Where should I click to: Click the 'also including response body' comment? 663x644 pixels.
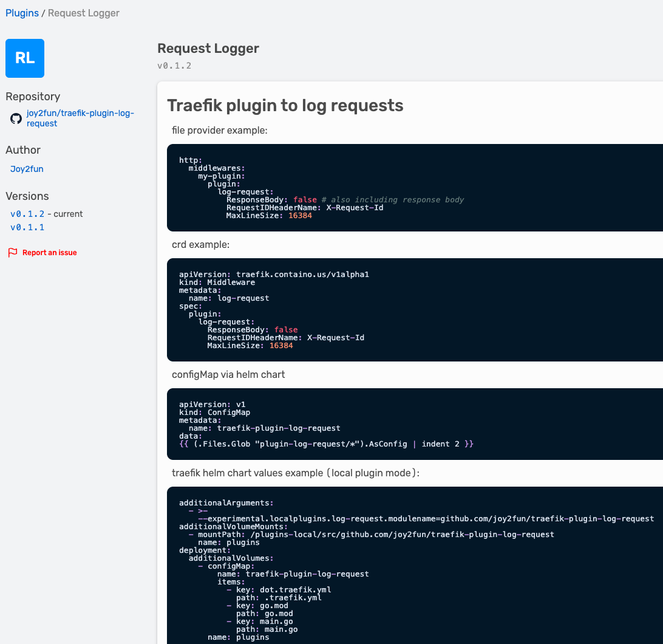pyautogui.click(x=392, y=200)
